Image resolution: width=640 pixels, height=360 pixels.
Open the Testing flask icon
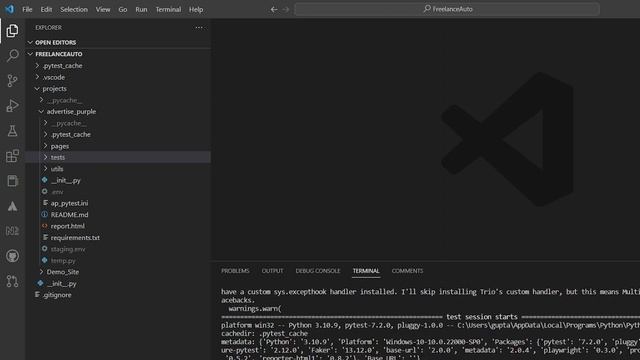click(12, 131)
